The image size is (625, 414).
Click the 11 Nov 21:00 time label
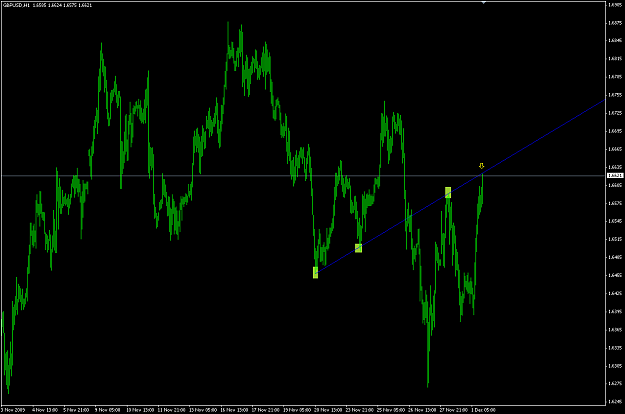point(171,410)
